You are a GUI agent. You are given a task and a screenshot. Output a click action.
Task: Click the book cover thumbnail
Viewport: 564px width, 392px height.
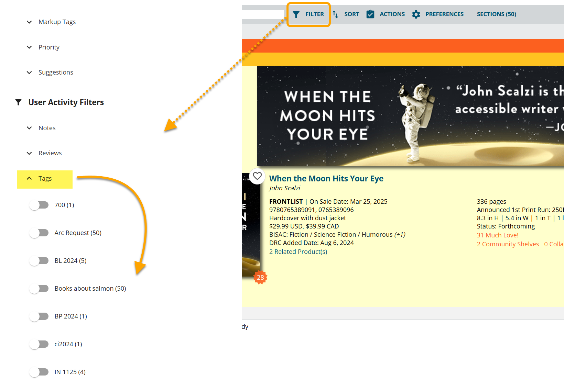(x=251, y=225)
